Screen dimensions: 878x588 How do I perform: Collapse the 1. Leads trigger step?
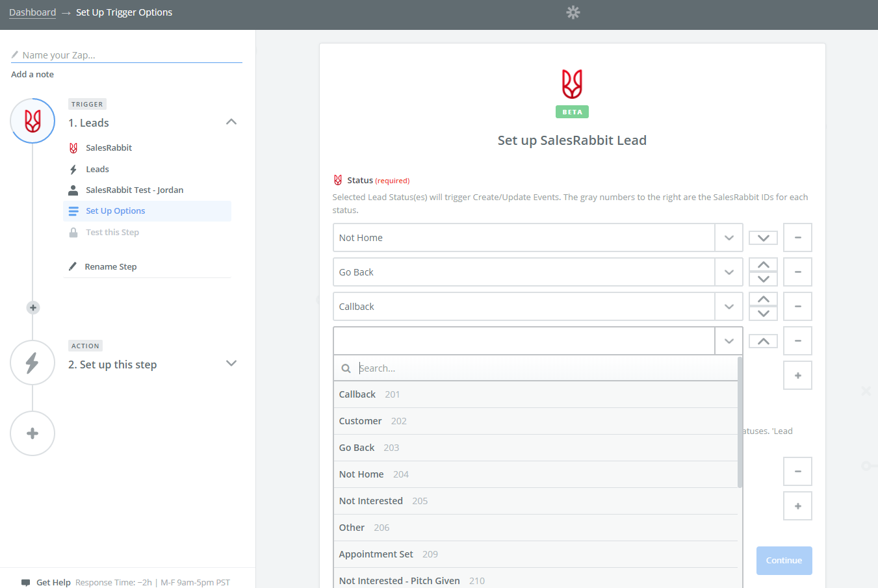(x=231, y=122)
